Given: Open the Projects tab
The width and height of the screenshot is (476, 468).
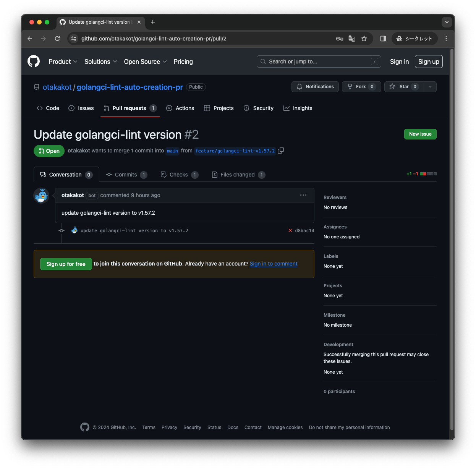Looking at the screenshot, I should (x=219, y=108).
